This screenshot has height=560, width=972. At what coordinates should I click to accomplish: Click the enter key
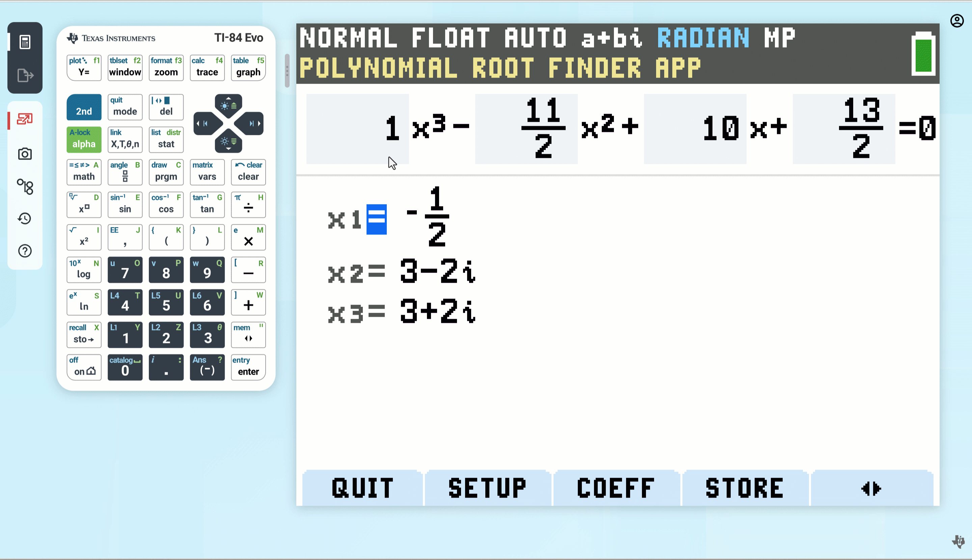coord(248,367)
